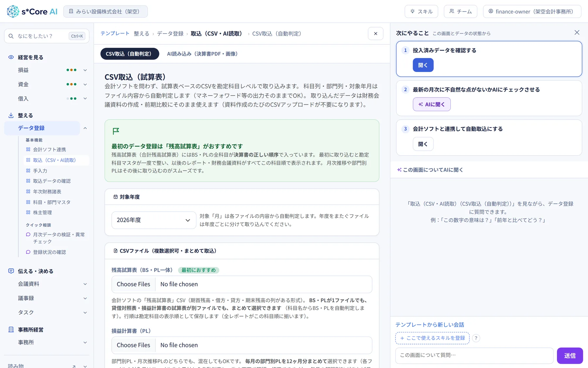
Task: Click the テンプレート breadcrumb link
Action: [x=115, y=33]
